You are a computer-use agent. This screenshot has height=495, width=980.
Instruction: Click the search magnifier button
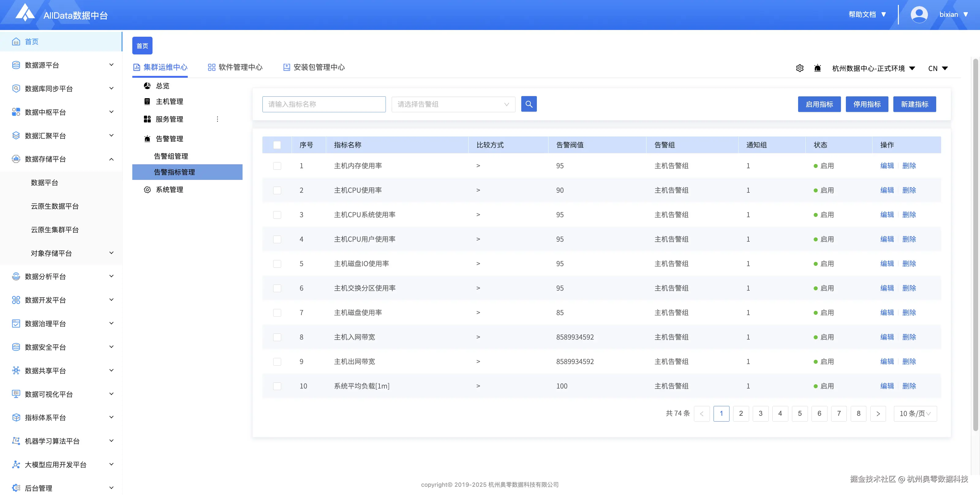pos(529,104)
